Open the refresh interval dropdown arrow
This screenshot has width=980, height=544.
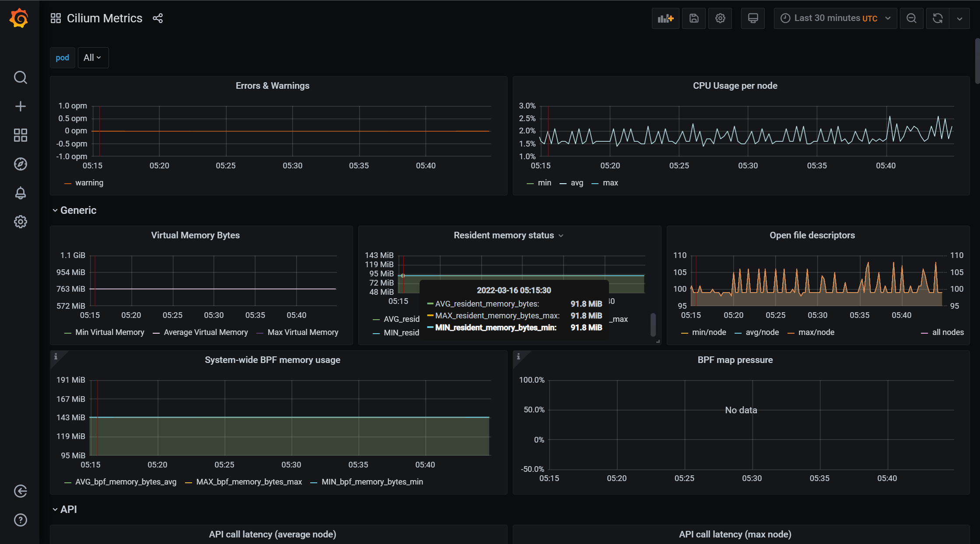(x=959, y=18)
